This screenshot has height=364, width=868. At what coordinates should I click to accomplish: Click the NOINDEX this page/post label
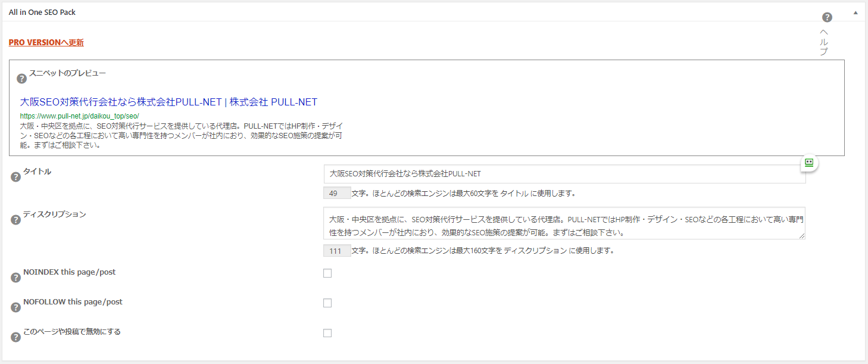pyautogui.click(x=70, y=272)
